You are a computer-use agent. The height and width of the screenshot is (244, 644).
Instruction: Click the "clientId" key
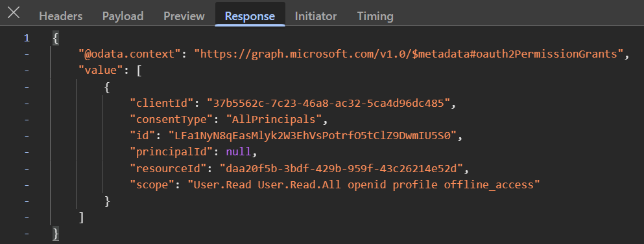[x=162, y=104]
